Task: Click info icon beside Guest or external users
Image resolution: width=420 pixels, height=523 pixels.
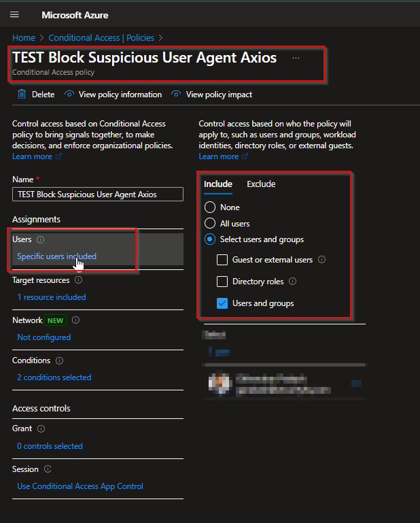Action: tap(321, 260)
